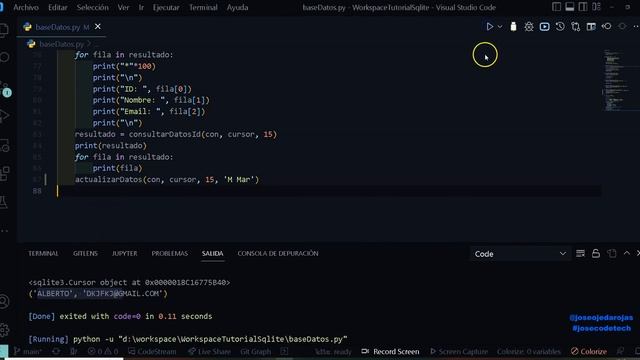The image size is (640, 360).
Task: Open Explorer in the activity bar
Action: [x=4, y=30]
